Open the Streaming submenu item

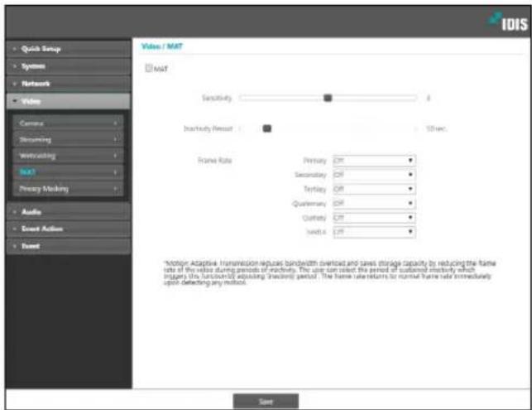coord(68,139)
